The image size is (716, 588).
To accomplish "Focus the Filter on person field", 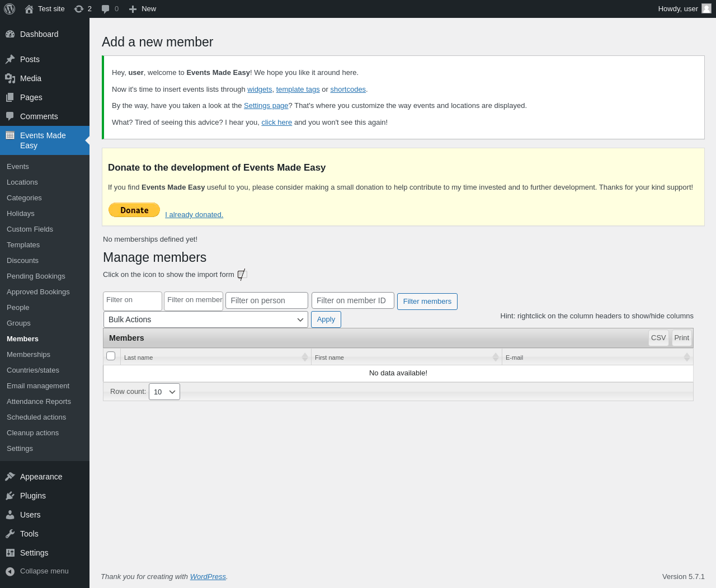I will tap(267, 300).
